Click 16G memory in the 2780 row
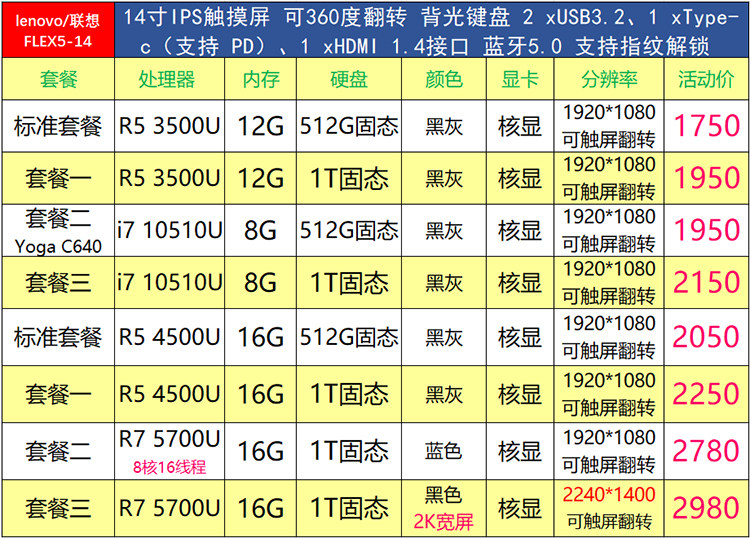The height and width of the screenshot is (538, 750). 261,451
